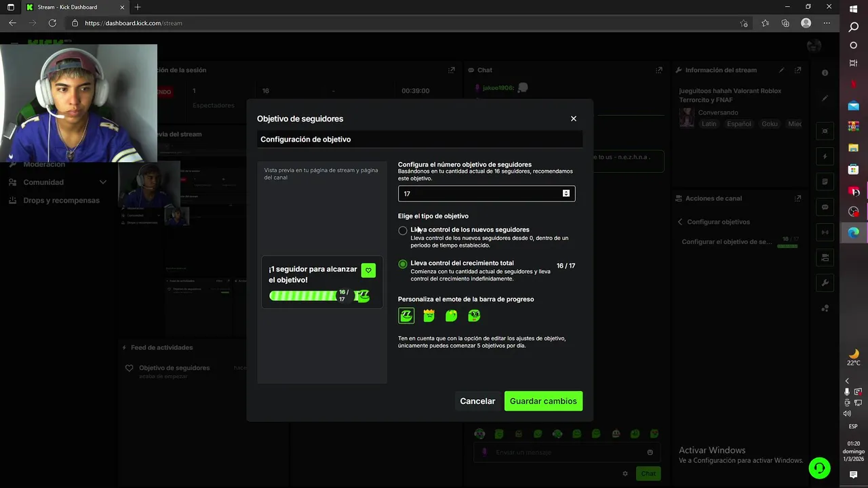This screenshot has height=488, width=868.
Task: Select the fourth progress bar emote
Action: pyautogui.click(x=474, y=315)
